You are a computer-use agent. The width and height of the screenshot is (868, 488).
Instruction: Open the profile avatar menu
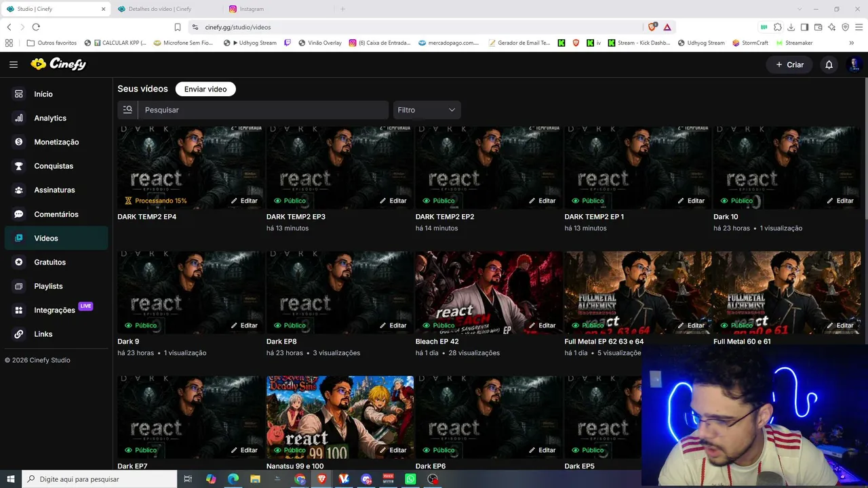tap(854, 64)
